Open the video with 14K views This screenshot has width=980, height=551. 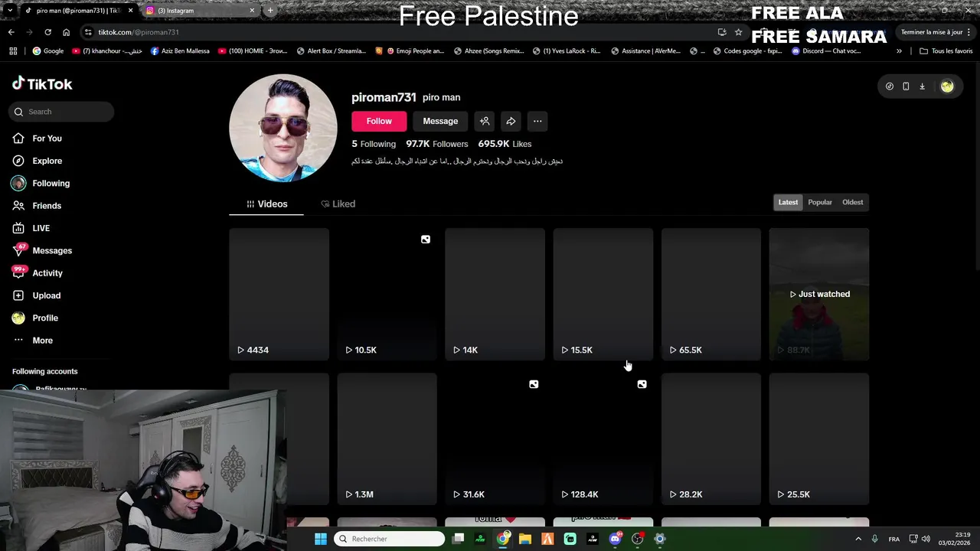[495, 294]
